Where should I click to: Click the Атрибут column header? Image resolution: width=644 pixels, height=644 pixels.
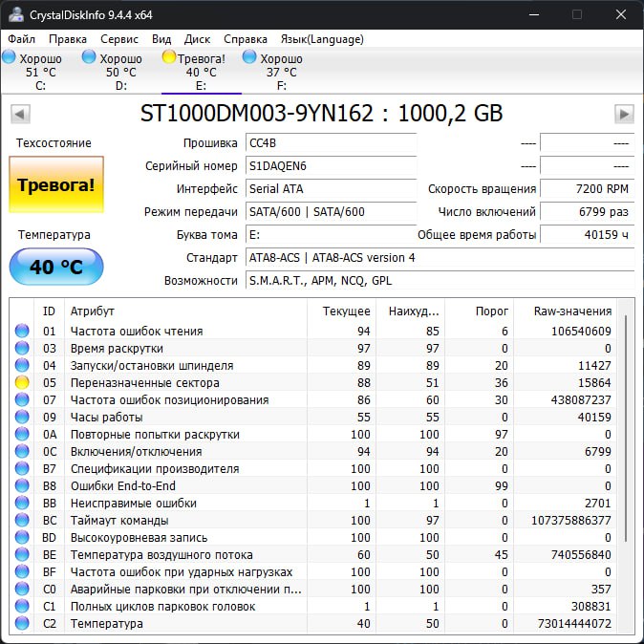point(185,311)
